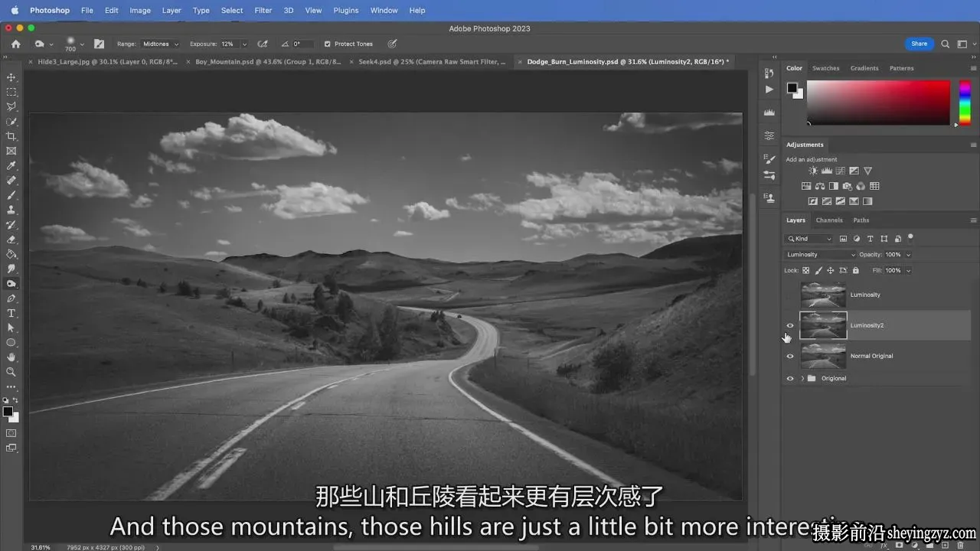Select the Rectangular Marquee tool

[x=11, y=92]
